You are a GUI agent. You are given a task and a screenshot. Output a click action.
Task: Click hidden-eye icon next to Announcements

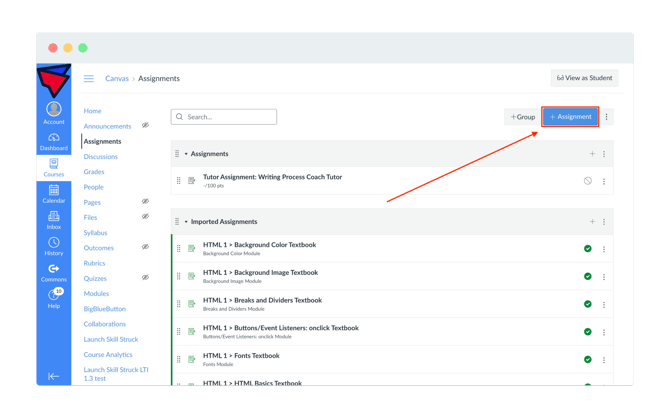coord(145,125)
